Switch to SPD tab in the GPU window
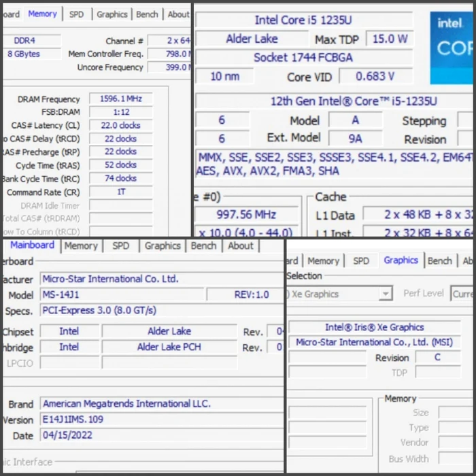 (x=361, y=260)
